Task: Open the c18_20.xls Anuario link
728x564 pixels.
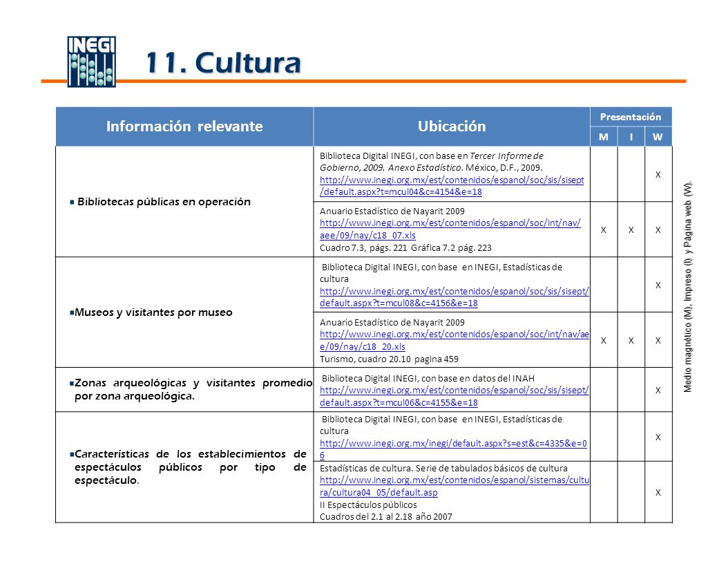Action: (x=454, y=341)
